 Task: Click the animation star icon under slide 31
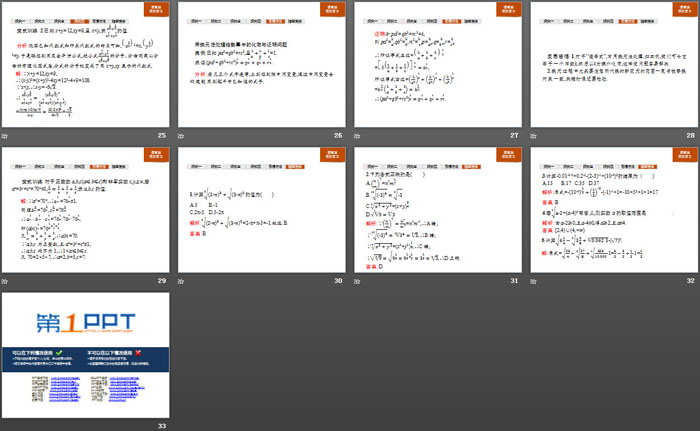(x=357, y=281)
